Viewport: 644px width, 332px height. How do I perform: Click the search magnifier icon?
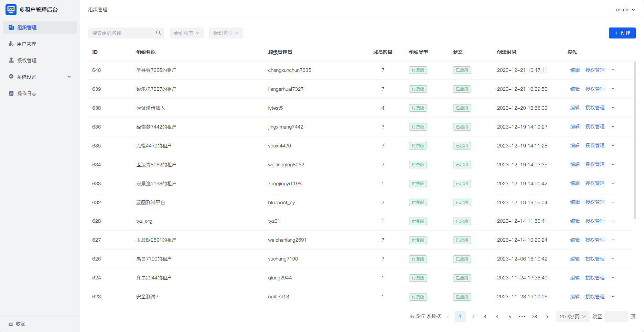159,33
